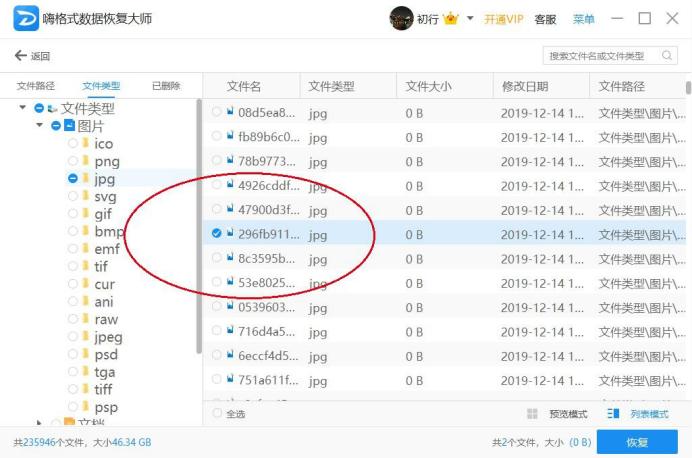Select the tga folder icon
The image size is (692, 458).
(86, 372)
